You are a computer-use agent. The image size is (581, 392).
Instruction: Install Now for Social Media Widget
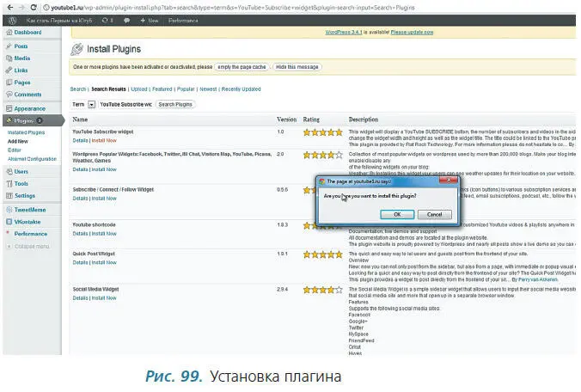(x=104, y=298)
